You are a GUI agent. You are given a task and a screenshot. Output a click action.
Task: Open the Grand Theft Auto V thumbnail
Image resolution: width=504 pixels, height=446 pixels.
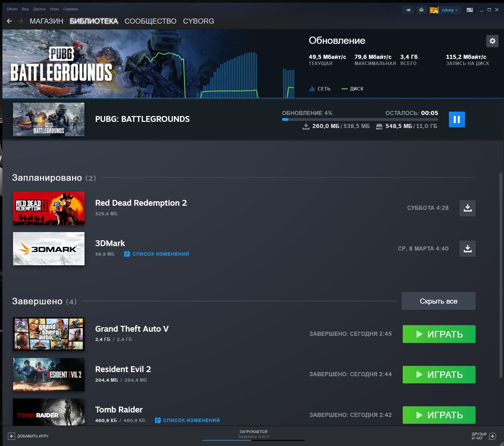point(49,334)
